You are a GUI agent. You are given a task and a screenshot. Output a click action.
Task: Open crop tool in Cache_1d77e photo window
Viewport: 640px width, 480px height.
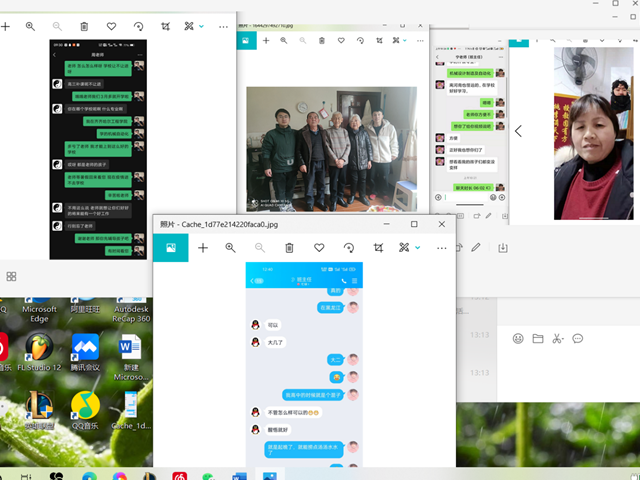(x=378, y=247)
